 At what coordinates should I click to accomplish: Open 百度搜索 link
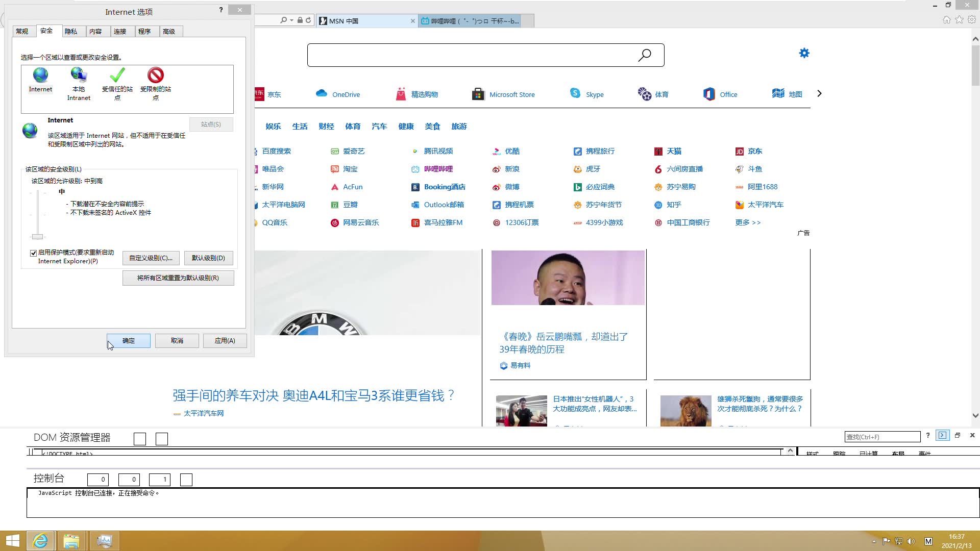point(276,151)
